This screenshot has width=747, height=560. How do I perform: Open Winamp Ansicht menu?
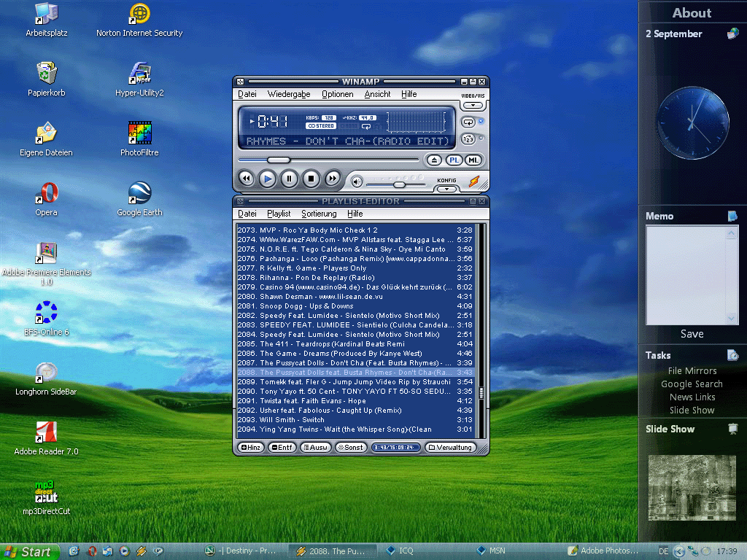[377, 94]
